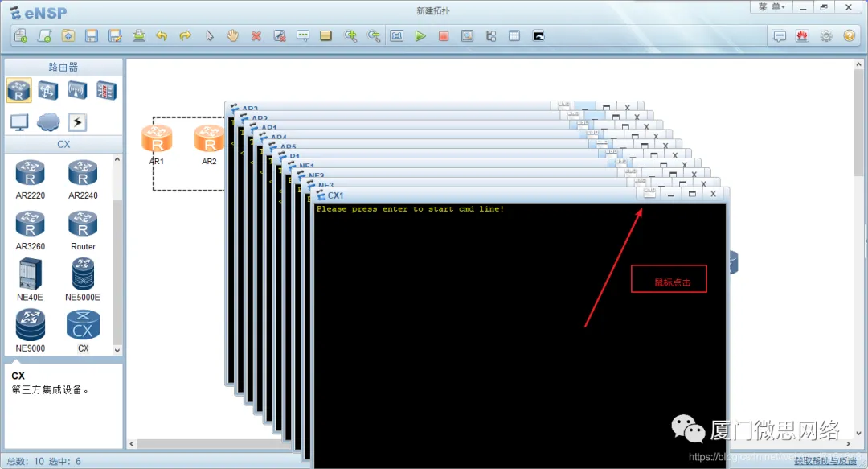Click the second new-document toolbar icon
The width and height of the screenshot is (868, 469).
tap(44, 36)
